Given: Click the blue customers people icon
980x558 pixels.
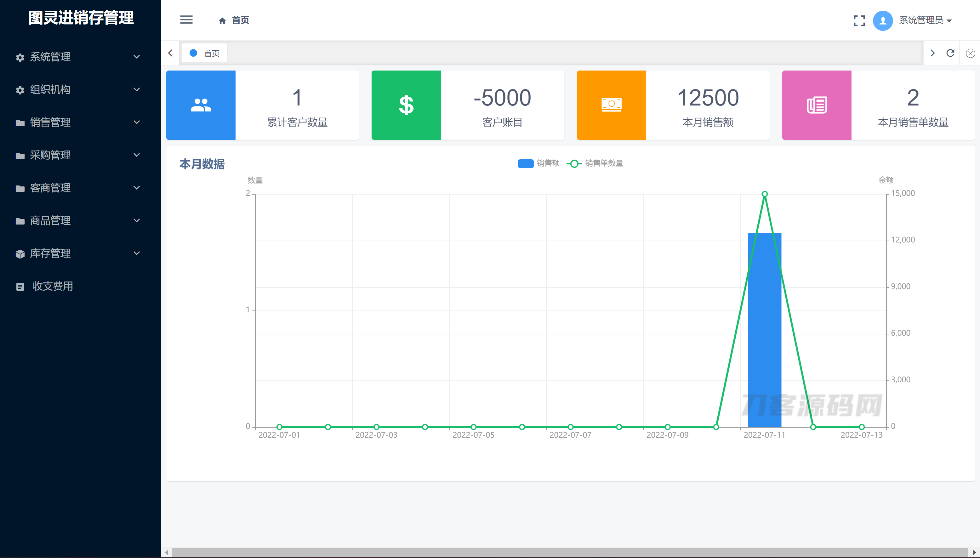Looking at the screenshot, I should click(201, 105).
